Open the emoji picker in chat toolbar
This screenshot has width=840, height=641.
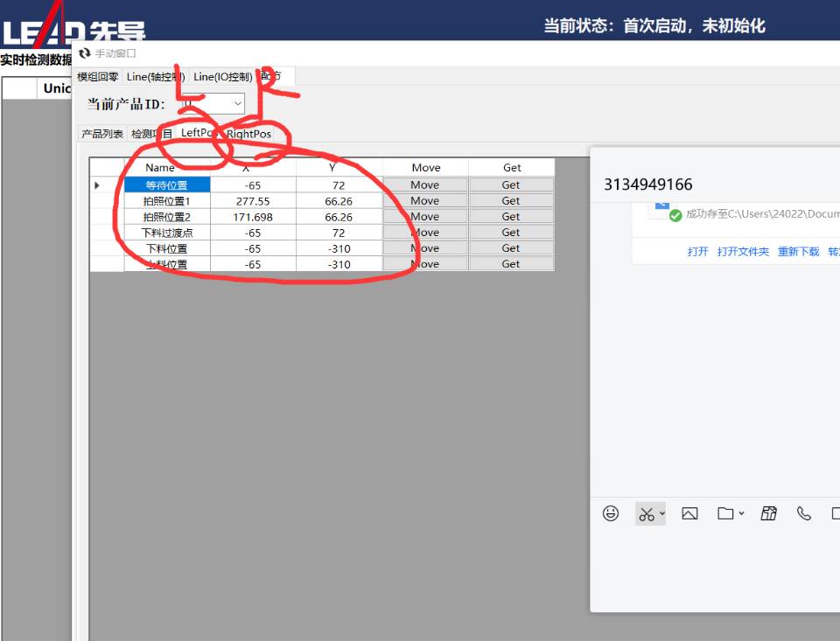611,513
